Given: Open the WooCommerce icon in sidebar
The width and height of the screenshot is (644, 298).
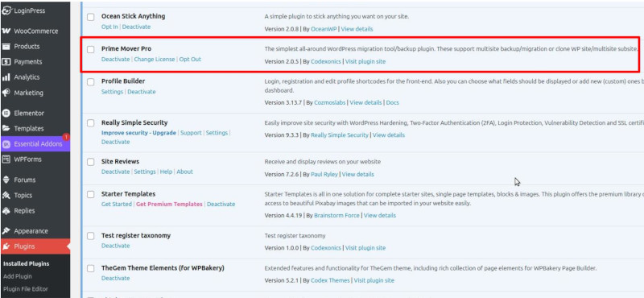Looking at the screenshot, I should (x=6, y=31).
